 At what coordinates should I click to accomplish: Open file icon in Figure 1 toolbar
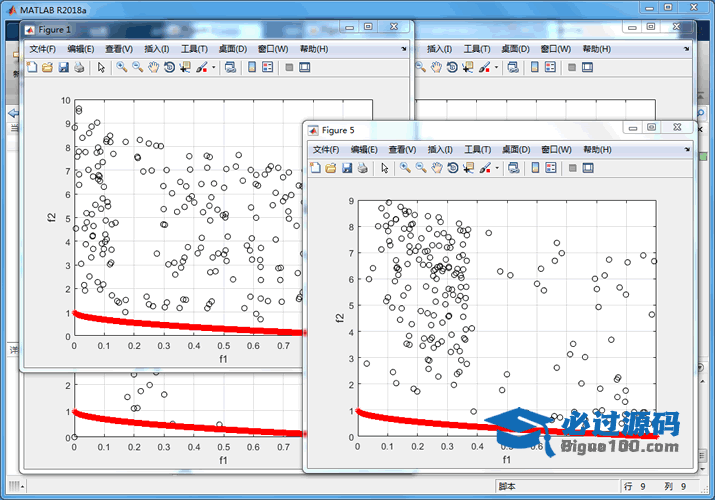coord(47,67)
